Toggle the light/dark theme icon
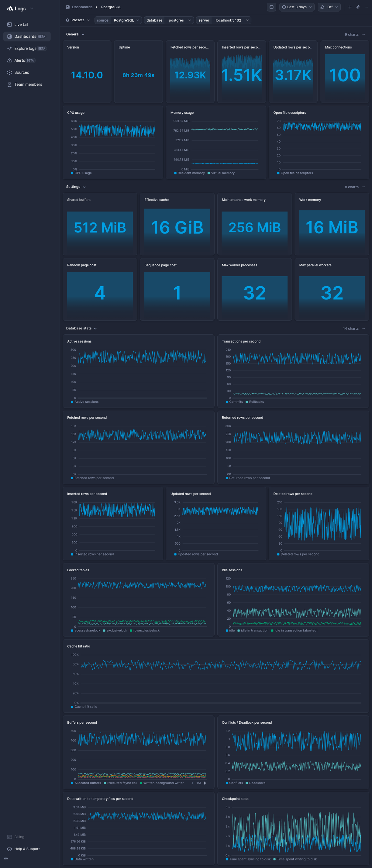372x868 pixels. [x=6, y=858]
